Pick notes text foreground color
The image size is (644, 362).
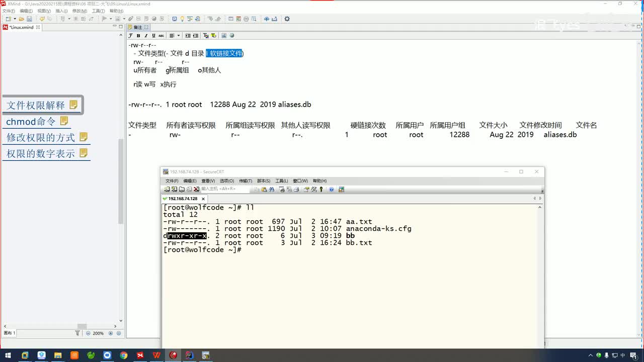(206, 36)
